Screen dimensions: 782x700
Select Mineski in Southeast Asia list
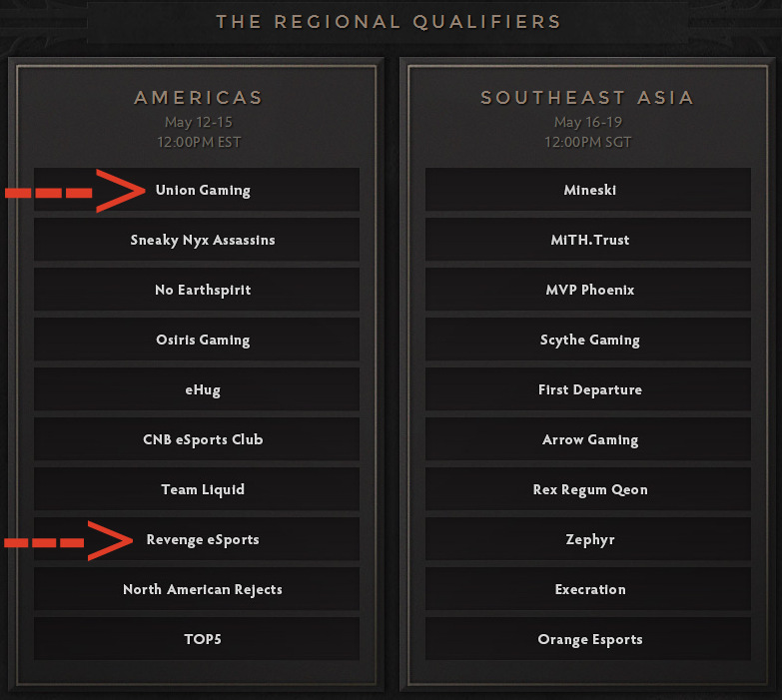(589, 190)
